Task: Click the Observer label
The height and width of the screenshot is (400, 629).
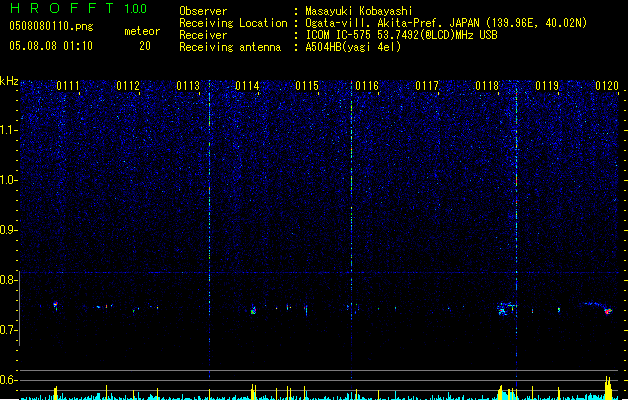Action: point(203,11)
